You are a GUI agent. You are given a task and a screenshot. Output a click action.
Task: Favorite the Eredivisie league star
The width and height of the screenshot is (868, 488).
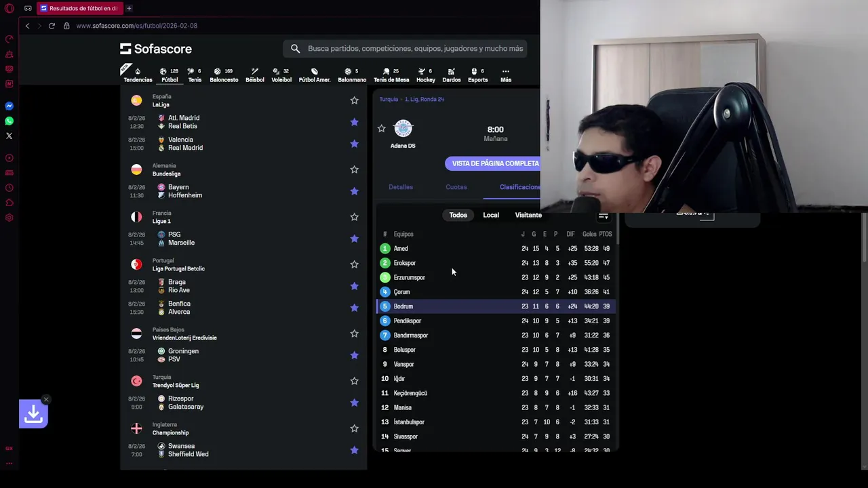click(x=354, y=333)
